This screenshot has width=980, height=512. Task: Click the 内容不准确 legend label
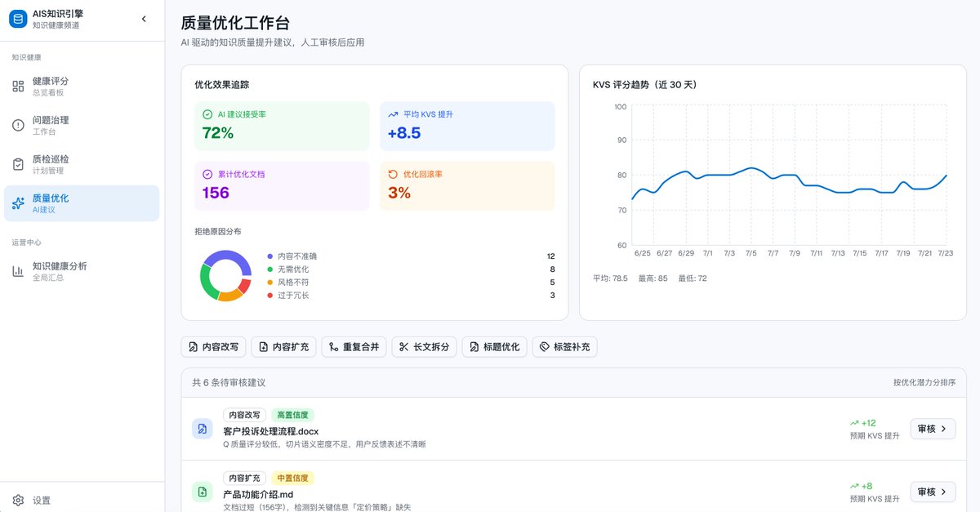pos(298,256)
